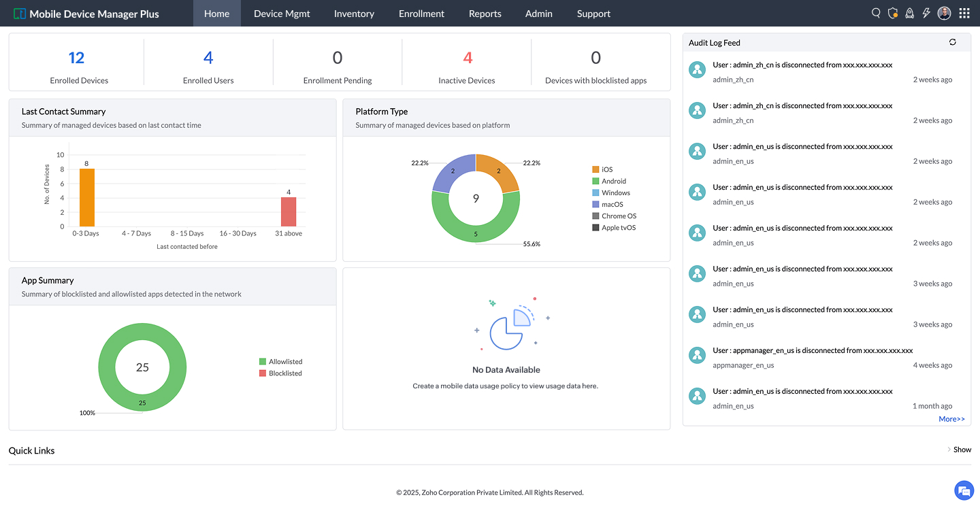Open the search magnifier in top bar
The image size is (980, 506).
[x=876, y=13]
